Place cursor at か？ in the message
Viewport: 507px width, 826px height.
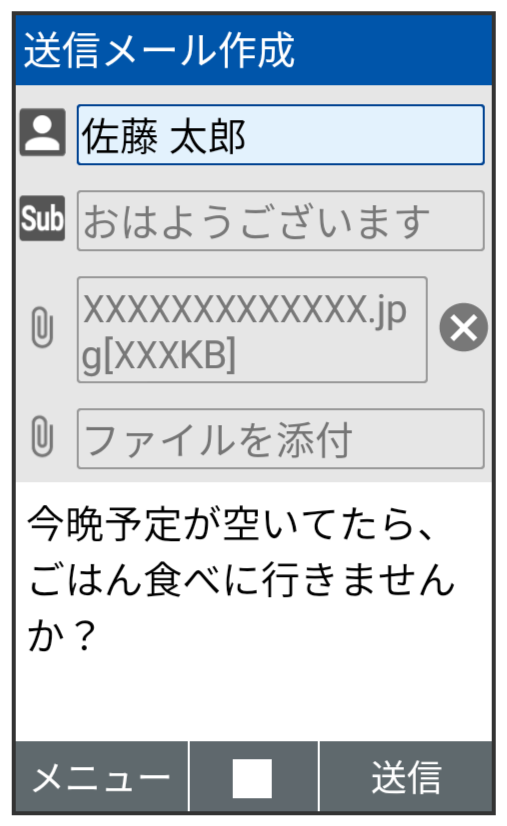(61, 635)
